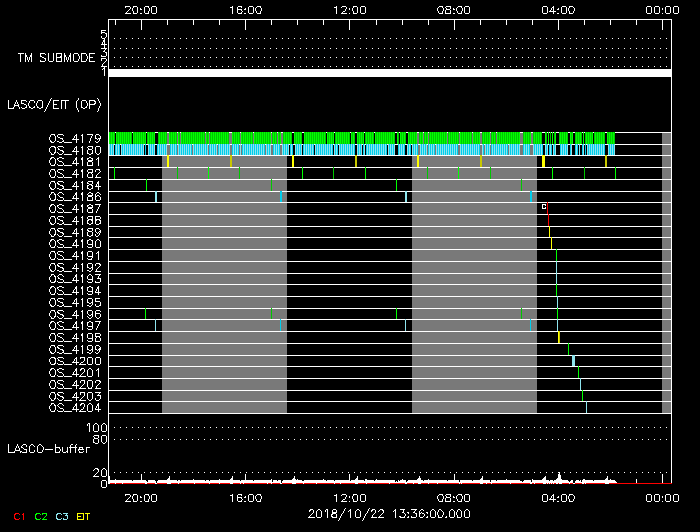This screenshot has height=532, width=700.
Task: Click the white bar in TM SUBMODE panel
Action: pyautogui.click(x=389, y=73)
